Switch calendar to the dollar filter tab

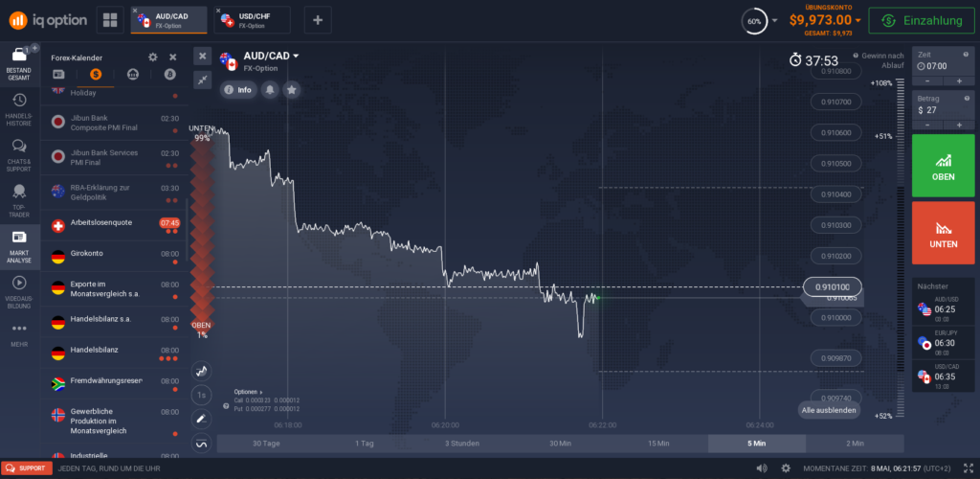coord(95,75)
